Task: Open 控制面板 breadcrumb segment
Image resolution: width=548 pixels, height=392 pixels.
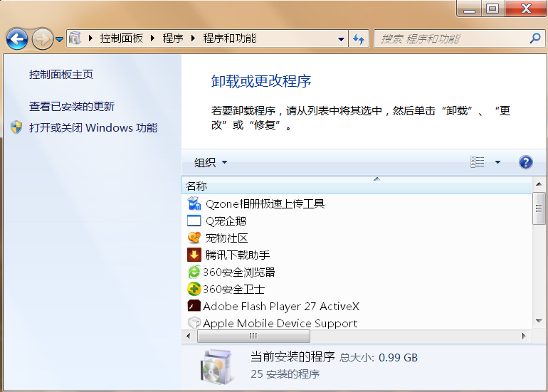Action: (121, 38)
